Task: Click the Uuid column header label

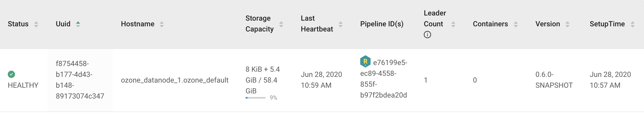Action: tap(63, 24)
